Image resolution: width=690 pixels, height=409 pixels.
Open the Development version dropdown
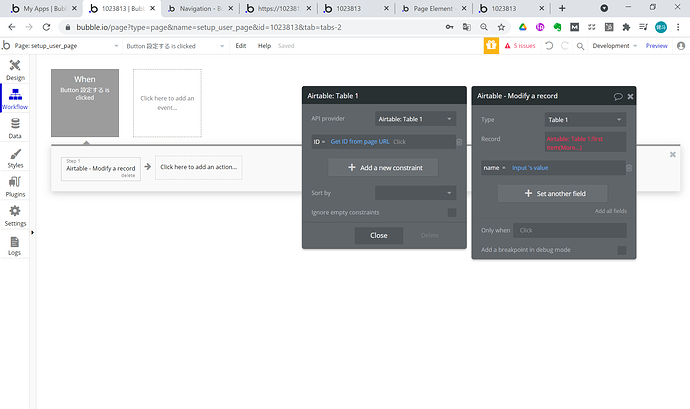(614, 46)
